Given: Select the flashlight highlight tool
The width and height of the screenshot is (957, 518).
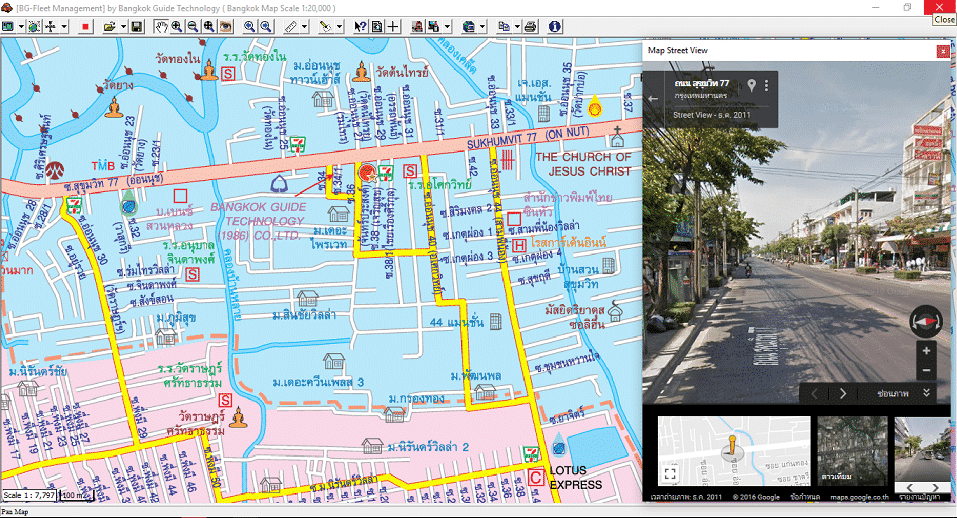Looking at the screenshot, I should pyautogui.click(x=326, y=26).
